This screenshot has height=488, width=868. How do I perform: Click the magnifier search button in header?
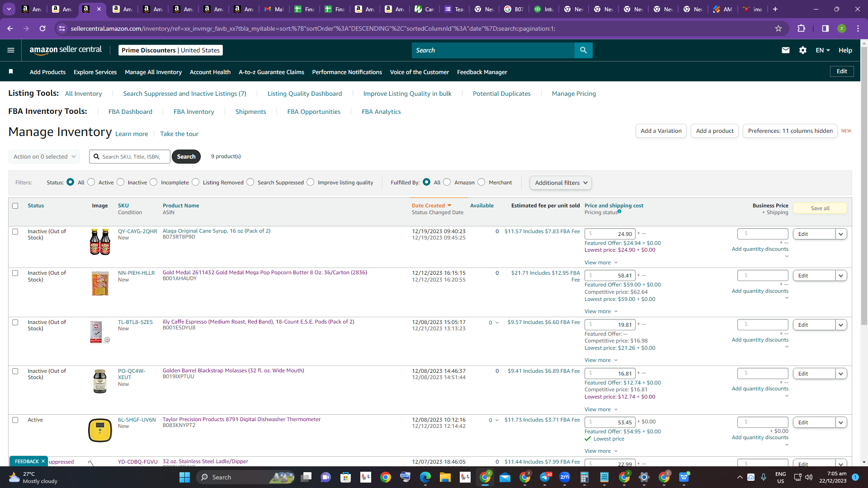tap(583, 50)
